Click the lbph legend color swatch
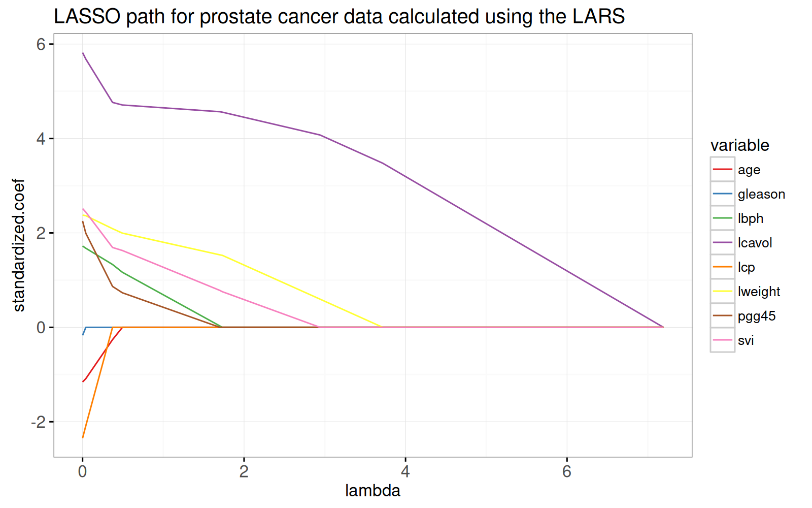This screenshot has width=812, height=508. tap(723, 218)
